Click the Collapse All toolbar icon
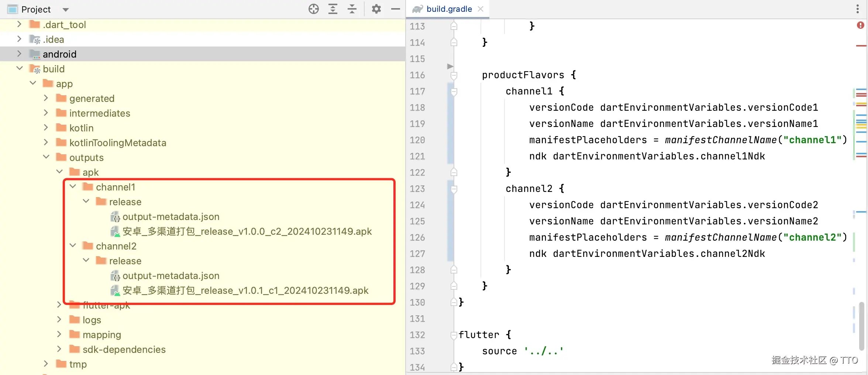The height and width of the screenshot is (375, 868). [x=352, y=9]
